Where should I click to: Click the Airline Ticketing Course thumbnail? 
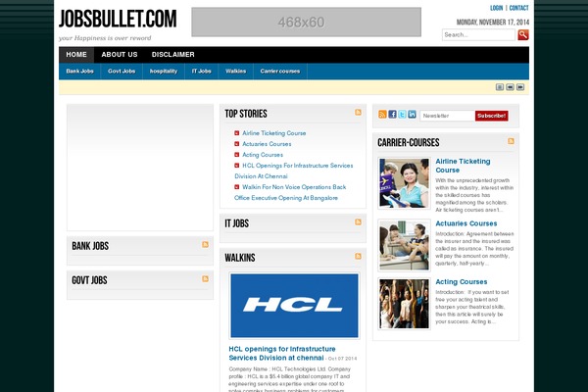tap(404, 182)
